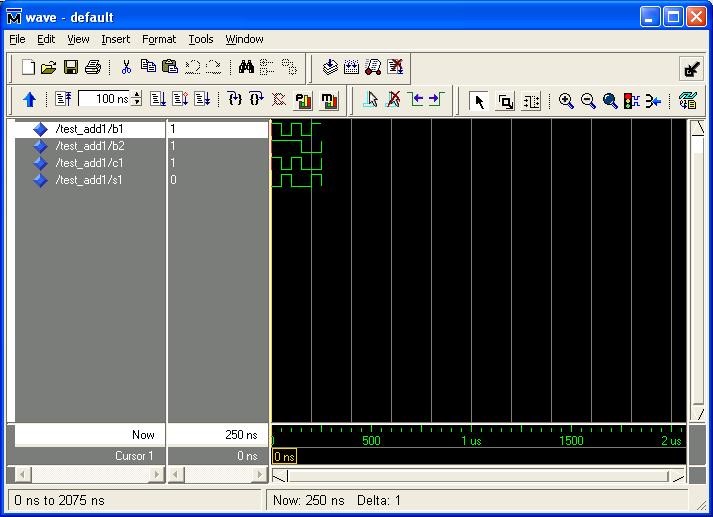Click the traffic light Stop wave drawing icon
Screen dimensions: 713x517
[632, 100]
